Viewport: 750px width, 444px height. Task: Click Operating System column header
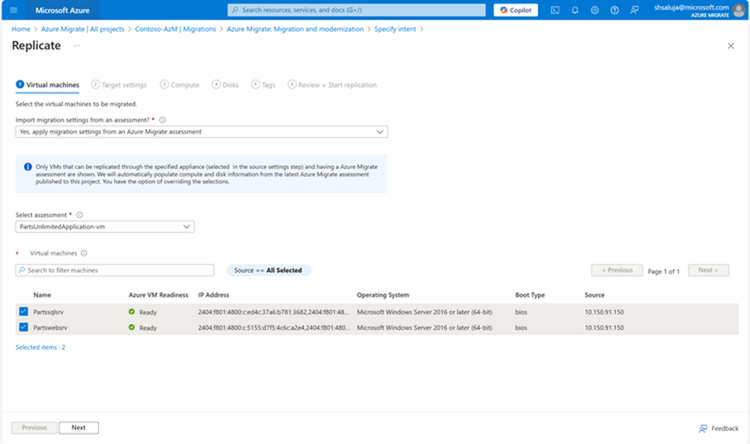(x=383, y=295)
